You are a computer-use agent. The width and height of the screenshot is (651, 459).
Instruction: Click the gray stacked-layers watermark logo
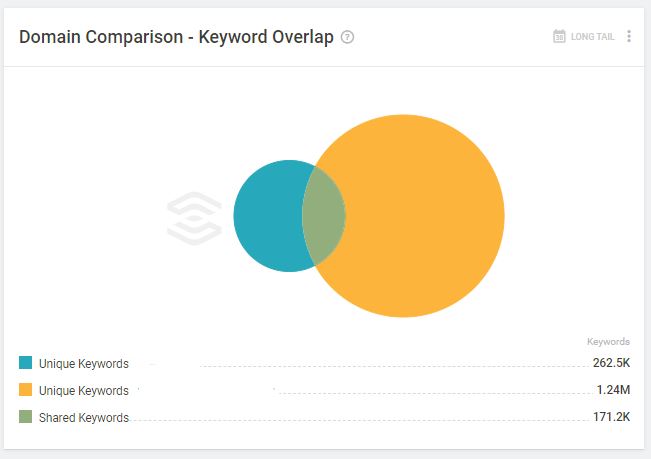[x=194, y=218]
